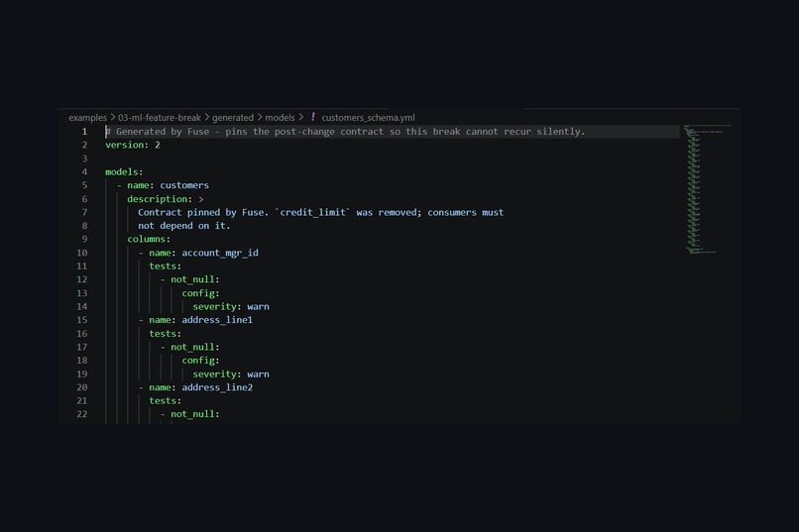Click the 'address_line2' column name
This screenshot has width=799, height=532.
point(217,387)
